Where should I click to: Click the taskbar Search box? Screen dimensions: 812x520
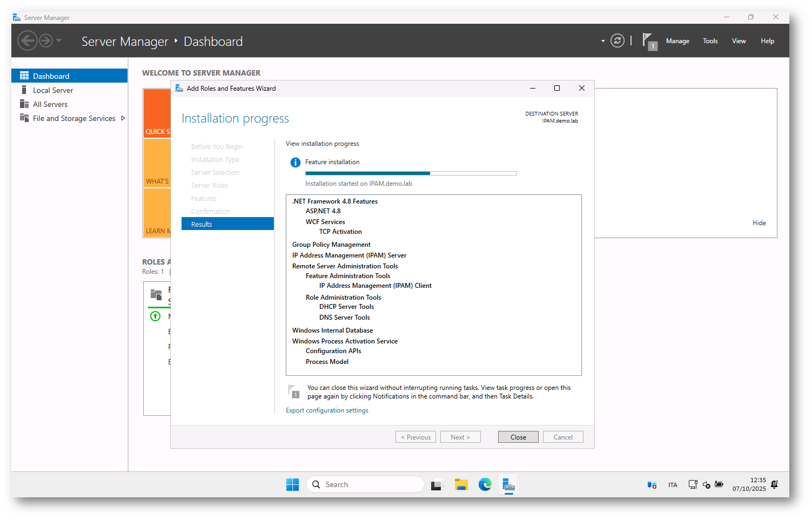pos(365,484)
